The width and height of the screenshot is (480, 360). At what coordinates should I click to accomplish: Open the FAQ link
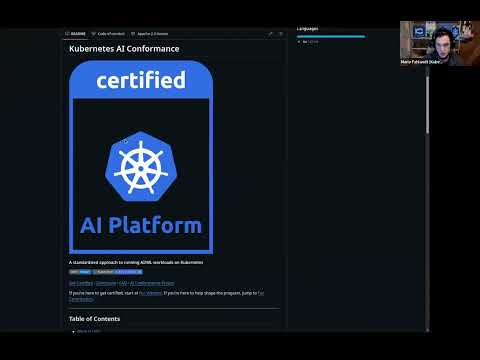(x=123, y=283)
